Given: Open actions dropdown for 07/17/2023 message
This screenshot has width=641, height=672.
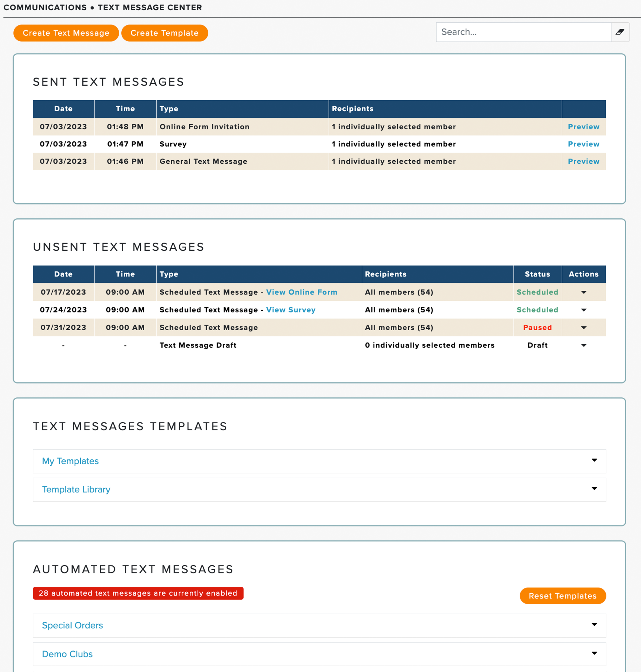Looking at the screenshot, I should coord(584,292).
